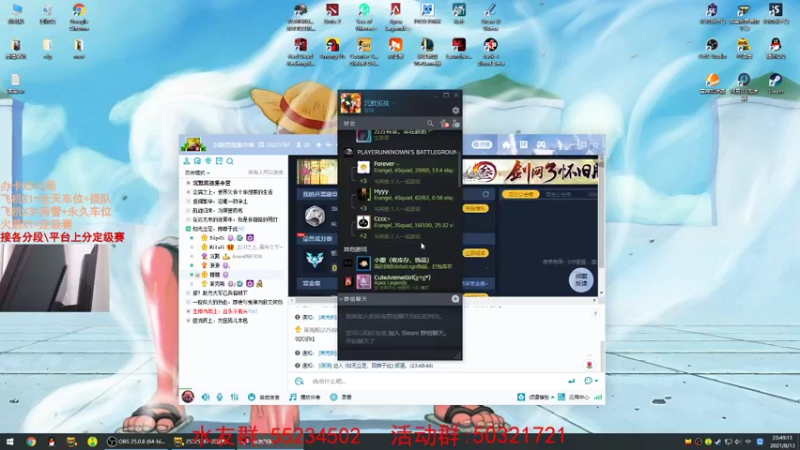Open CuteAnimeGirl friend entry playing Apex Legends
Viewport: 800px width, 450px height.
tap(399, 280)
